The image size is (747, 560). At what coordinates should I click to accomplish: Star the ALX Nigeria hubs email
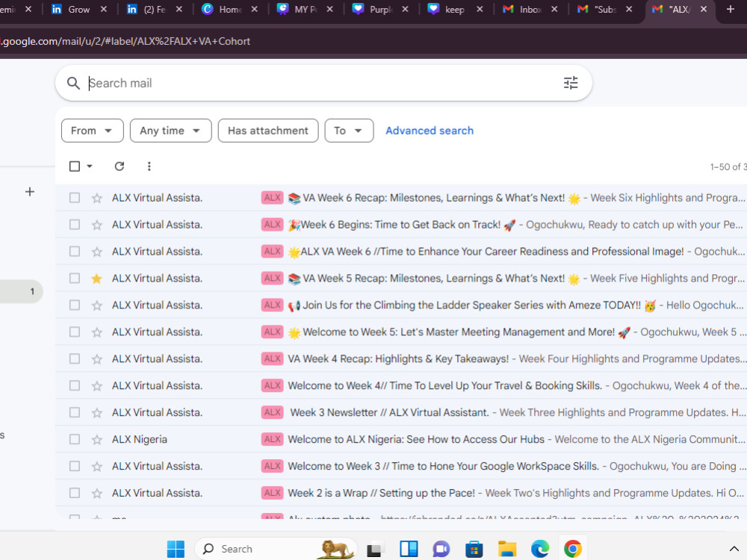point(96,440)
